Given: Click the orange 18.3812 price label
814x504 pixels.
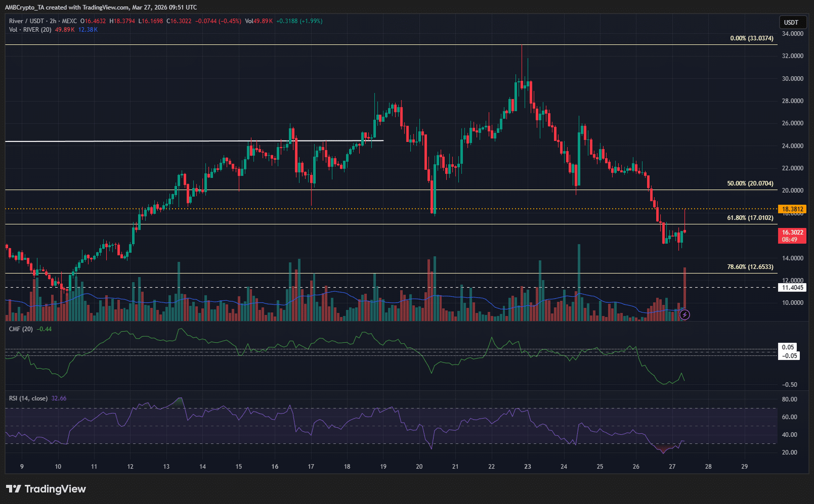Looking at the screenshot, I should pos(792,209).
